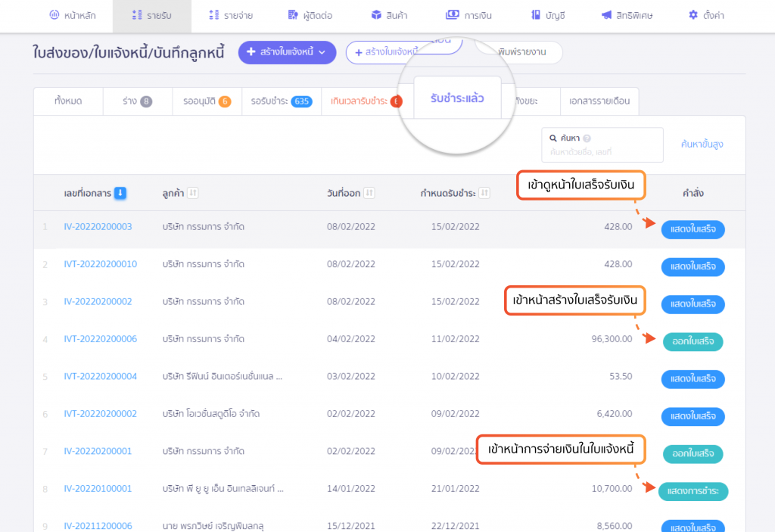Click แสดงใบเสร็จ for IV-20220200003

pyautogui.click(x=693, y=229)
